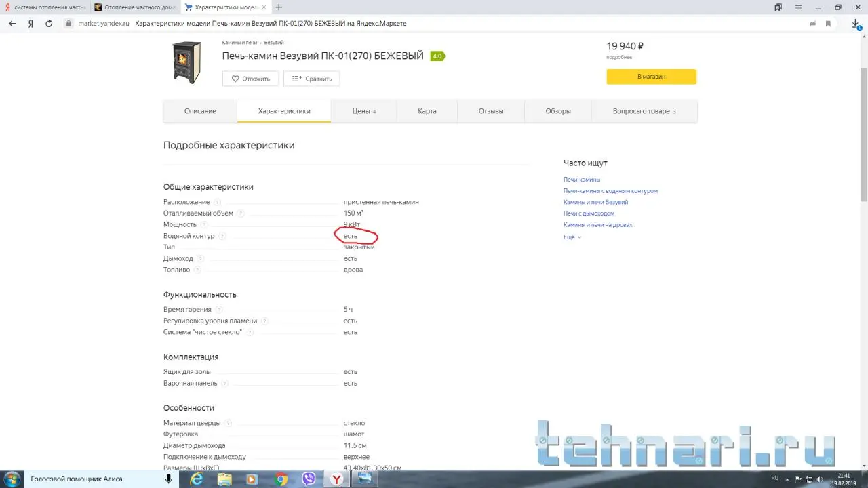The height and width of the screenshot is (488, 868).
Task: Click the padlock site security icon
Action: pos(68,23)
